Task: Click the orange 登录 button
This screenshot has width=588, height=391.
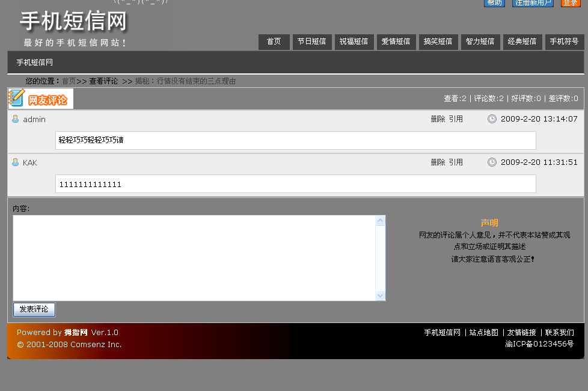Action: [571, 3]
